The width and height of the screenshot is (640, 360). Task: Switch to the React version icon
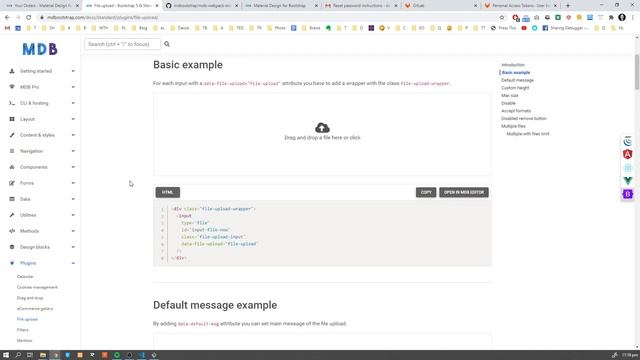pos(628,168)
